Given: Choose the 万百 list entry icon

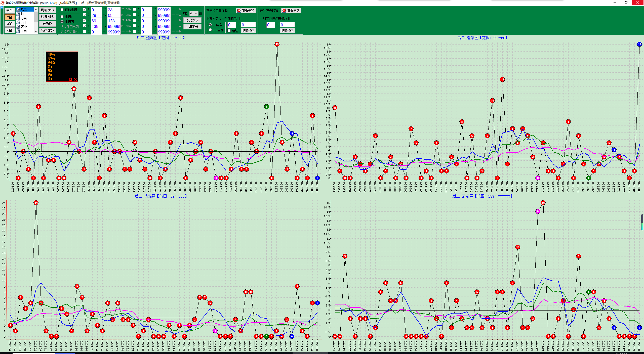Looking at the screenshot, I should pos(18,18).
